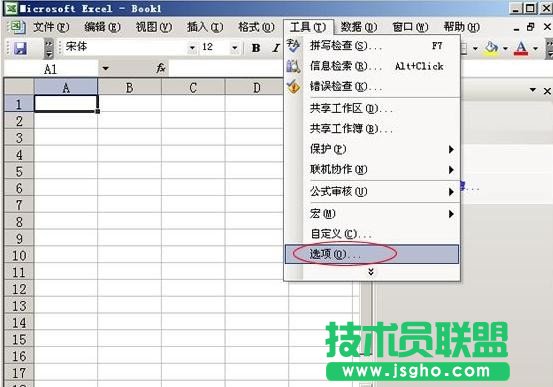This screenshot has height=387, width=553.
Task: Click the font color A icon
Action: tap(521, 48)
